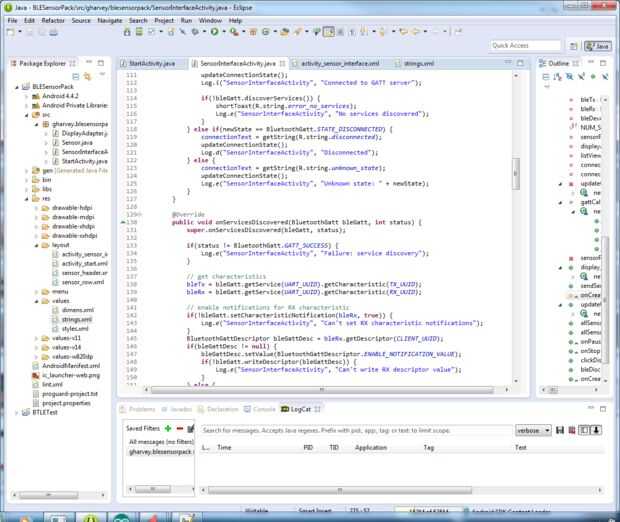Click the New file toolbar icon
The image size is (620, 522).
pyautogui.click(x=11, y=32)
